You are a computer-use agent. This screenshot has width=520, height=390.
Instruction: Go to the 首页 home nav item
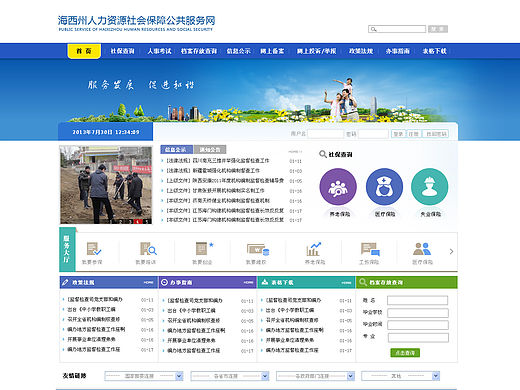84,51
